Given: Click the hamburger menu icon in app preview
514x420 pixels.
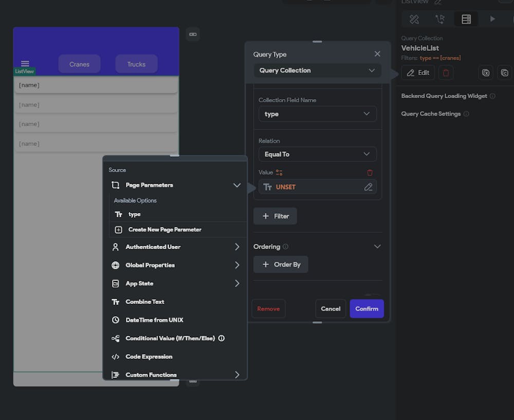Looking at the screenshot, I should click(25, 64).
